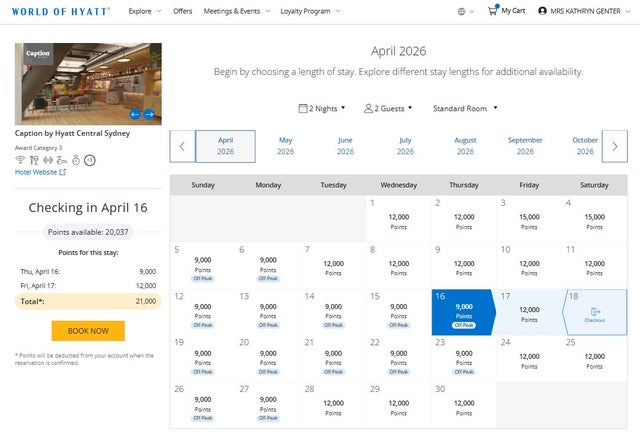Click the selected April 16 check-in date
This screenshot has height=435, width=640.
464,312
